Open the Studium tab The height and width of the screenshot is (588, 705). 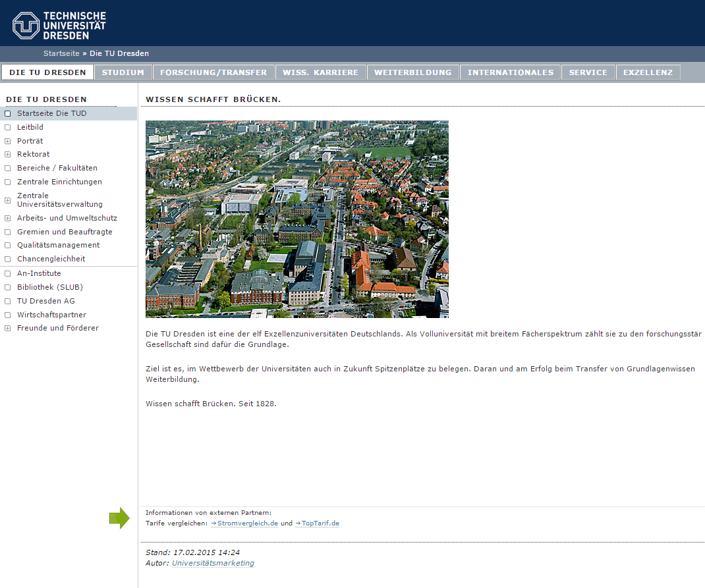123,72
